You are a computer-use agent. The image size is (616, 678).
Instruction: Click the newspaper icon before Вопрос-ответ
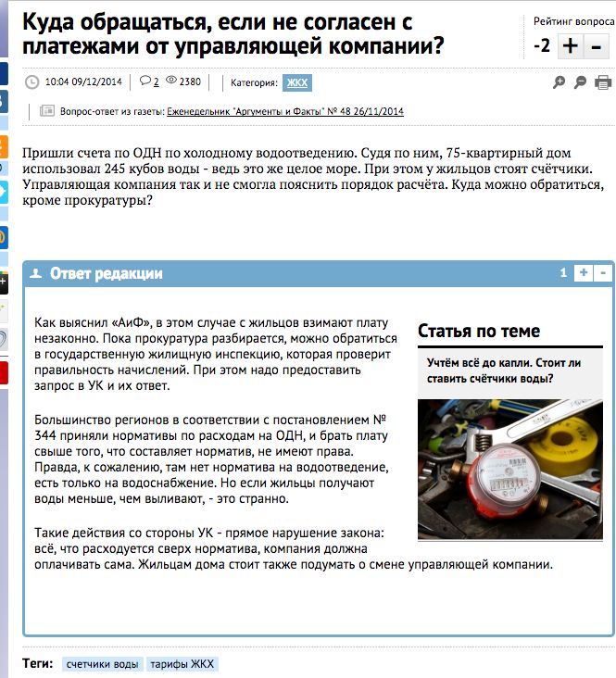[47, 111]
